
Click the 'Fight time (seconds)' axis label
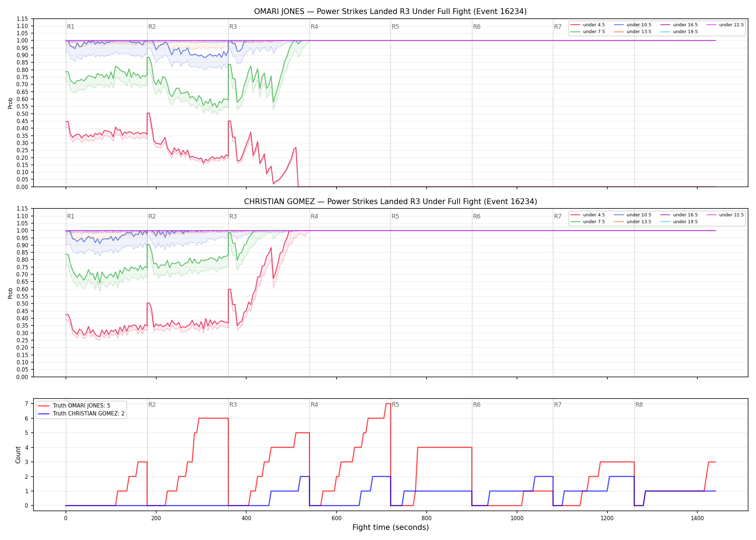click(x=391, y=528)
